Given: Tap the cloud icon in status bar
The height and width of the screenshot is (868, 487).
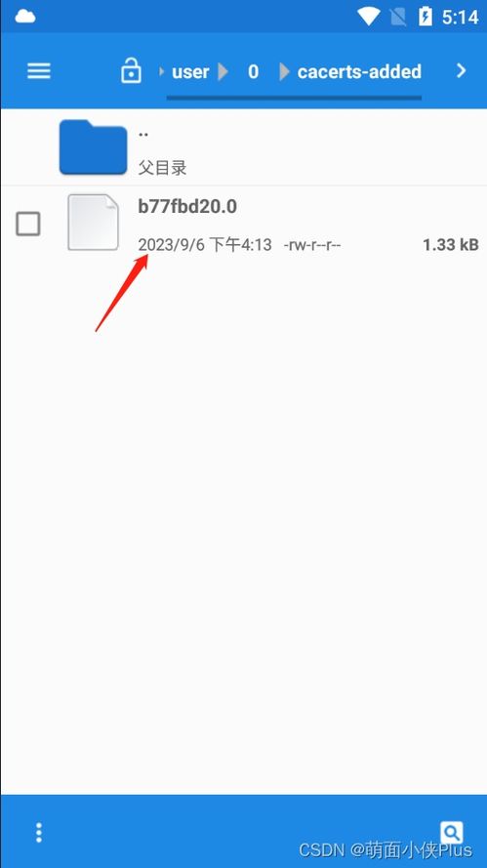Looking at the screenshot, I should (25, 17).
